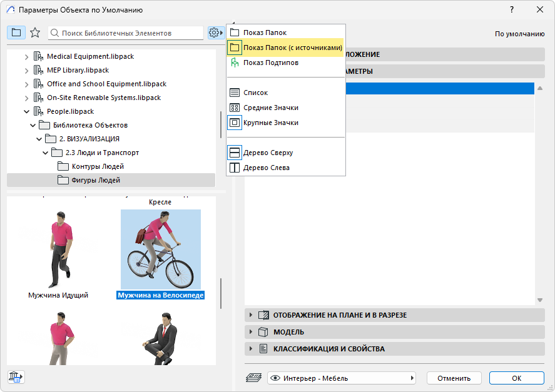555x392 pixels.
Task: Click parameter list scroll up arrow
Action: pos(540,88)
